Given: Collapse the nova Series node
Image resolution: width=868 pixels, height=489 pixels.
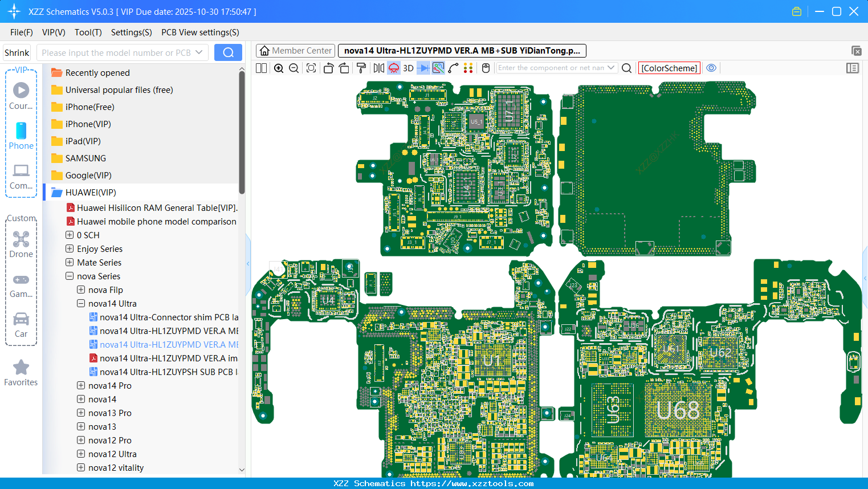Looking at the screenshot, I should point(70,276).
